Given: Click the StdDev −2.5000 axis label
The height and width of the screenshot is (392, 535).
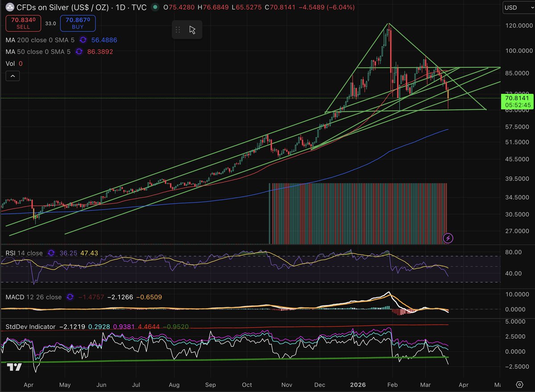Looking at the screenshot, I should [x=517, y=367].
